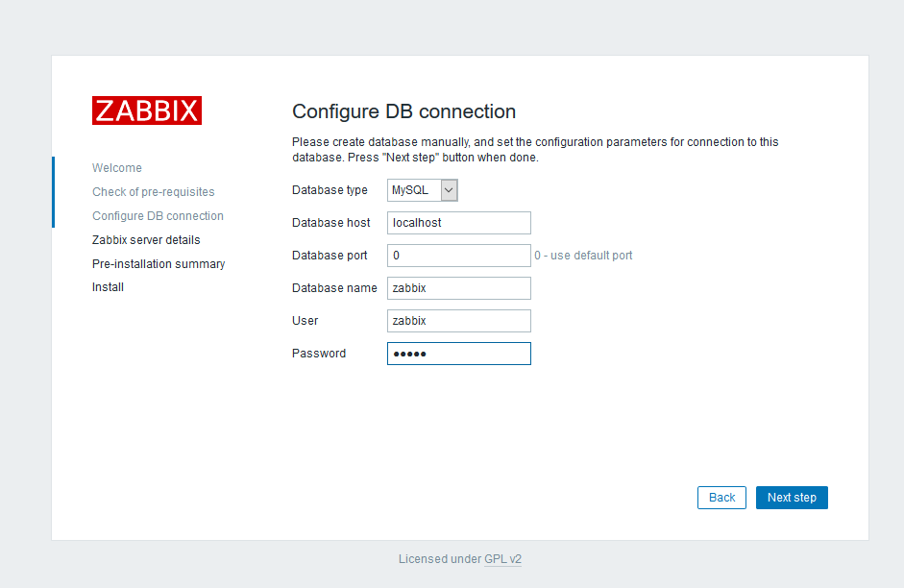The height and width of the screenshot is (588, 904).
Task: Open the Pre-installation summary step
Action: (159, 263)
